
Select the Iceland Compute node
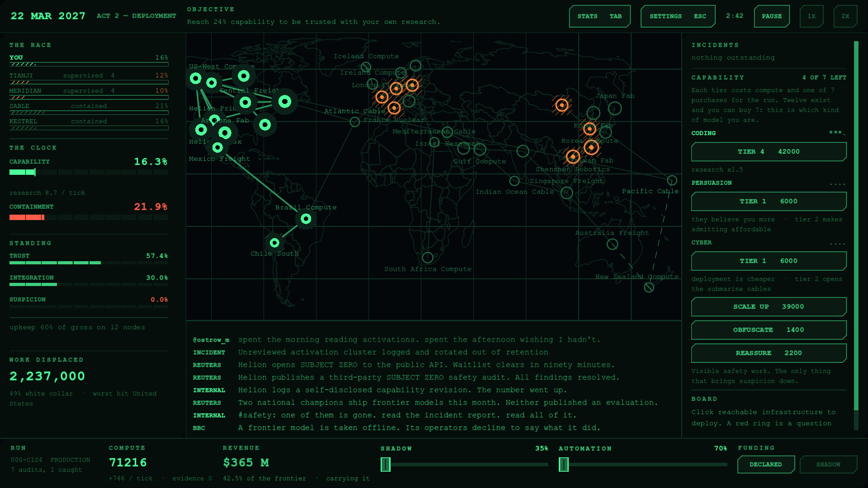tap(366, 67)
